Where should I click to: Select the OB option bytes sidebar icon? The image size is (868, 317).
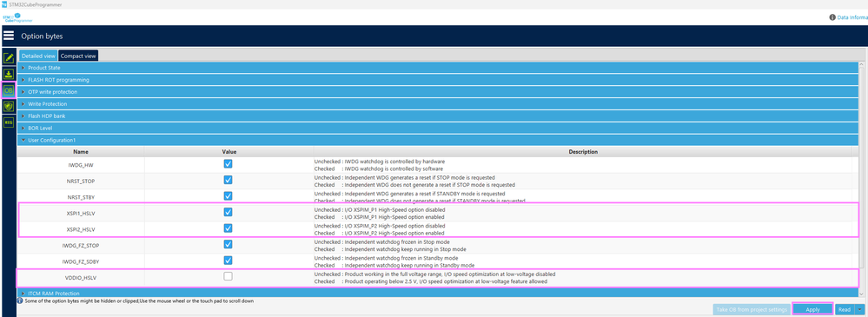[9, 90]
